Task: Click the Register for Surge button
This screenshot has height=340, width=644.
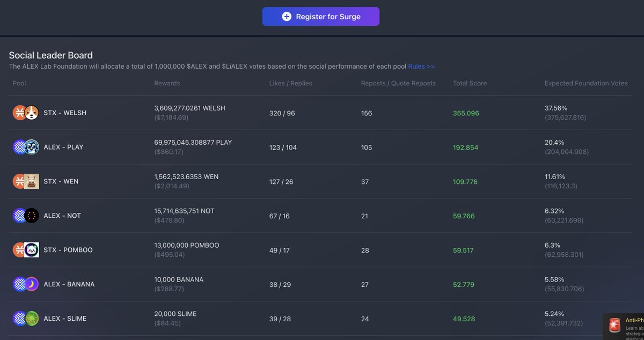Action: click(321, 17)
